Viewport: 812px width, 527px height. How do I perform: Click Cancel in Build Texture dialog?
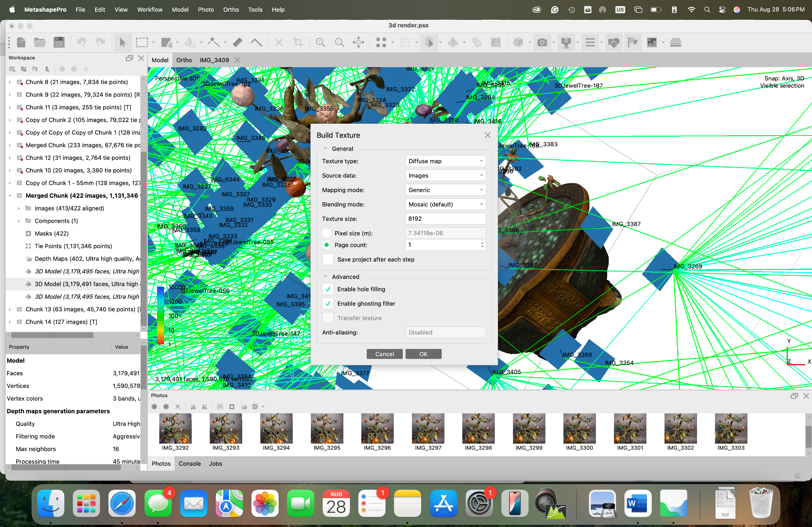[384, 354]
